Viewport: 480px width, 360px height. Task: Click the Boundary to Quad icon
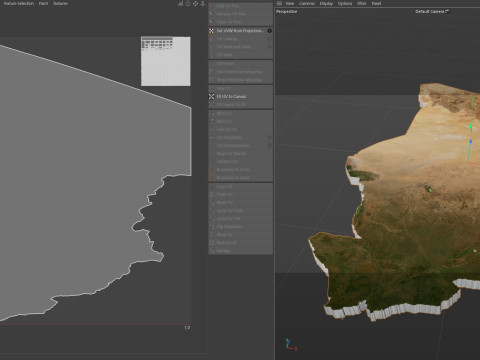click(x=211, y=178)
